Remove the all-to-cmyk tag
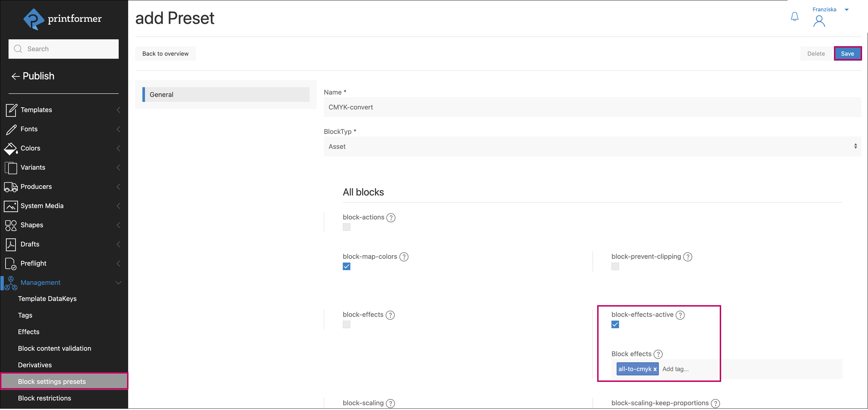Viewport: 868px width, 410px height. pyautogui.click(x=655, y=369)
